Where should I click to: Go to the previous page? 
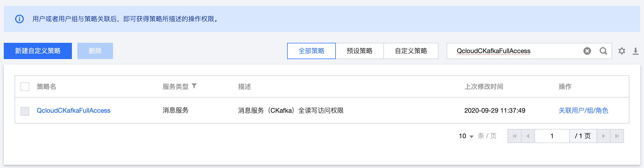528,136
